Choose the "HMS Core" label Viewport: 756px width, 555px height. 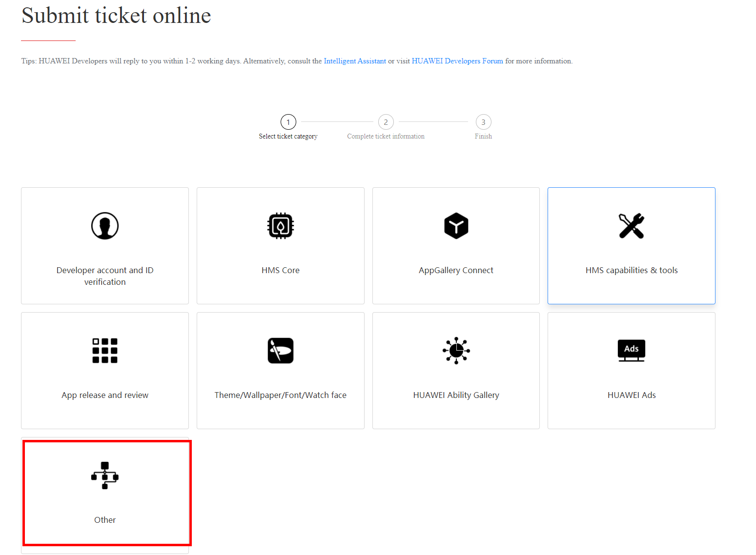[281, 270]
